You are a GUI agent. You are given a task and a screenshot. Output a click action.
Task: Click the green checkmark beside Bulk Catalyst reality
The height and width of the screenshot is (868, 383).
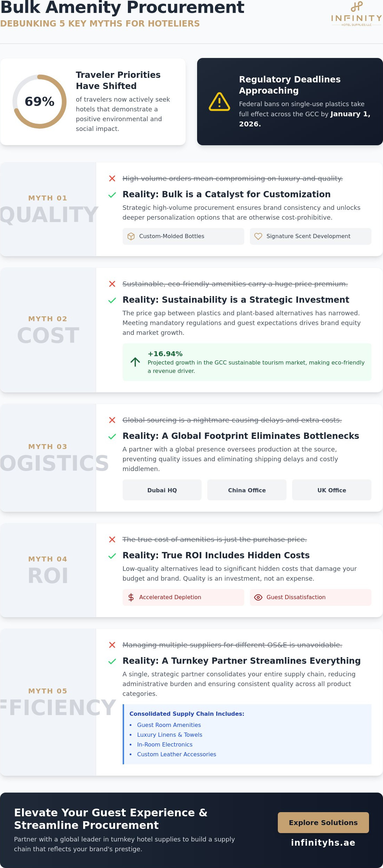(112, 195)
